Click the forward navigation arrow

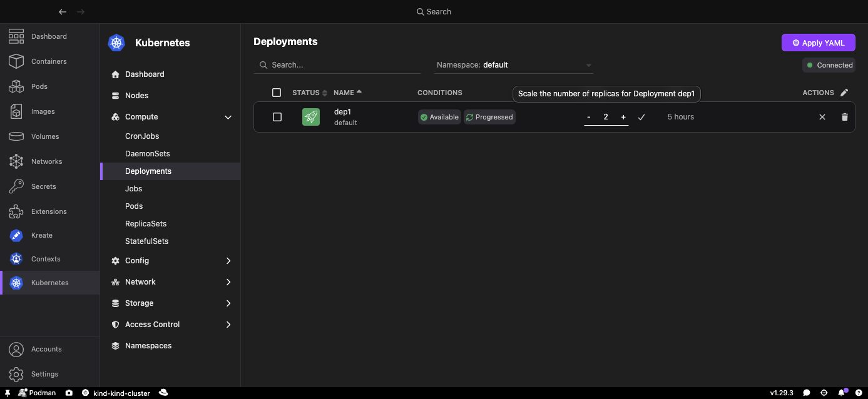(x=81, y=12)
